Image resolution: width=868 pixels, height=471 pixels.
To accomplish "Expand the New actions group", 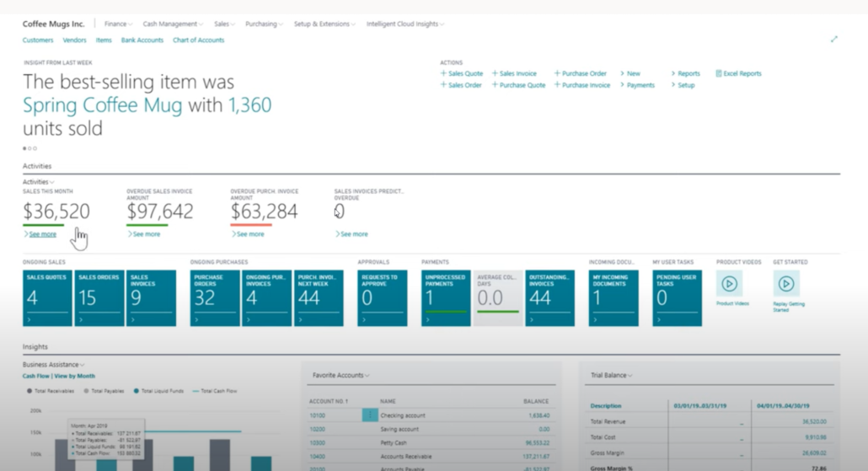I will point(630,73).
